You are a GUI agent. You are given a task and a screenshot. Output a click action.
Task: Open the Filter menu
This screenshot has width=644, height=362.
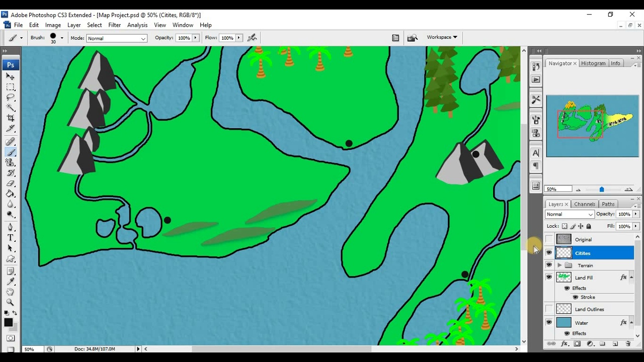(114, 25)
